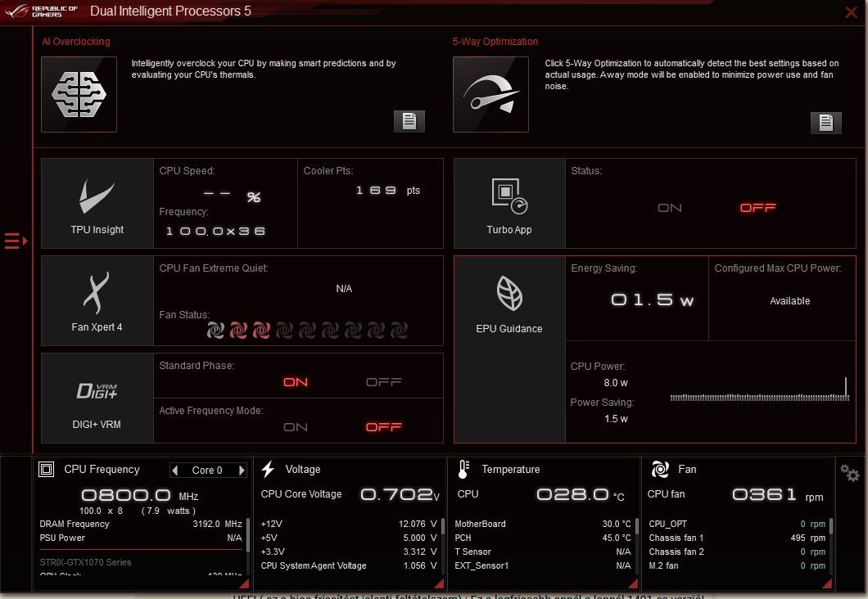Image resolution: width=868 pixels, height=599 pixels.
Task: Turn Standard Phase ON
Action: pos(296,382)
